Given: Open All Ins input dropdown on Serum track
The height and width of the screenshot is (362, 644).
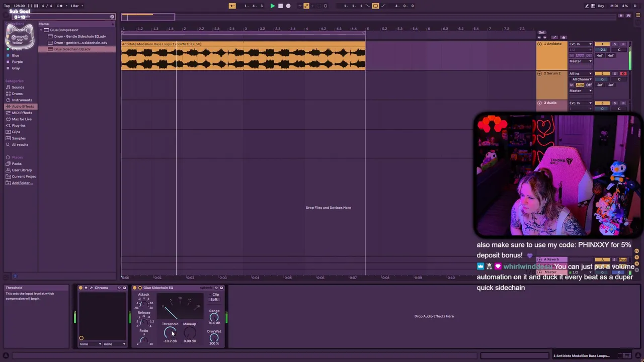Looking at the screenshot, I should tap(581, 74).
